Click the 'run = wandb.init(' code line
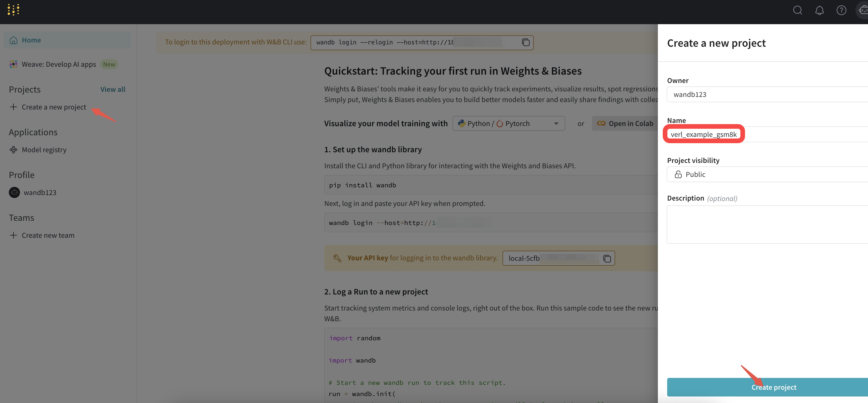This screenshot has height=403, width=868. tap(362, 393)
